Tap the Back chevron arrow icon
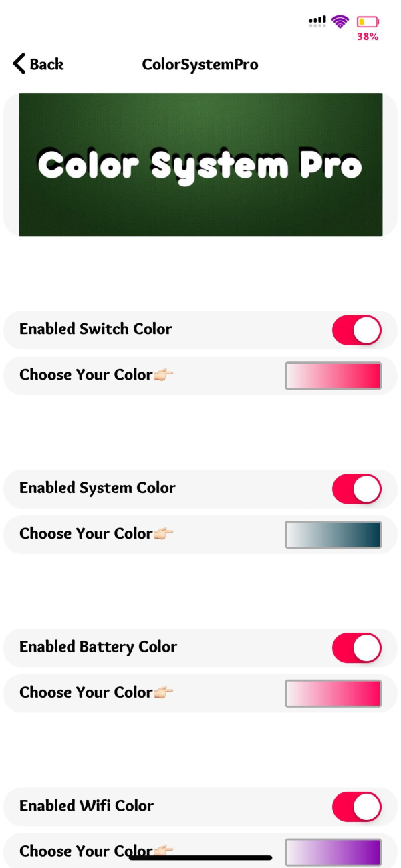Image resolution: width=401 pixels, height=868 pixels. point(19,64)
